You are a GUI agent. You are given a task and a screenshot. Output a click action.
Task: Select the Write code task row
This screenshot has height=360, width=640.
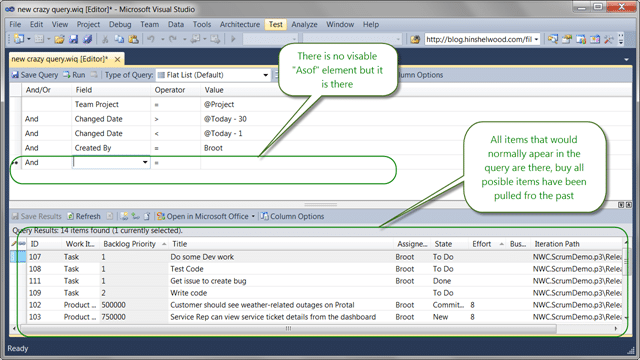(x=316, y=293)
